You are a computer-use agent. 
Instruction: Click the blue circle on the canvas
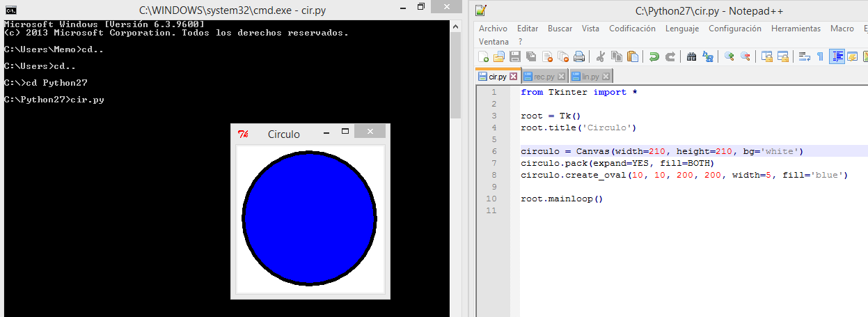[310, 219]
